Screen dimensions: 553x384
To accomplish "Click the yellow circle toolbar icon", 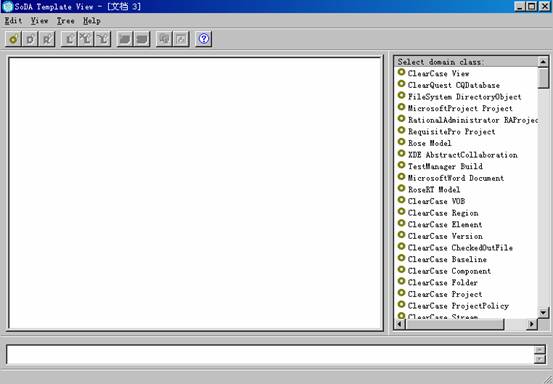I will pos(13,39).
